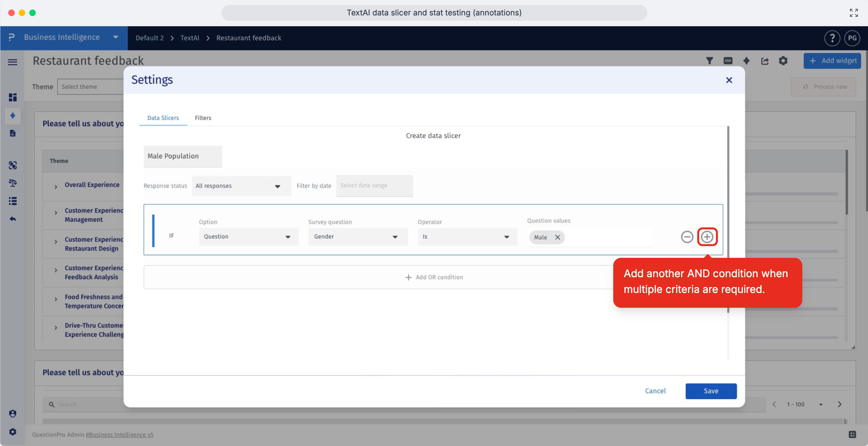
Task: Toggle fullscreen expand icon
Action: coord(854,13)
